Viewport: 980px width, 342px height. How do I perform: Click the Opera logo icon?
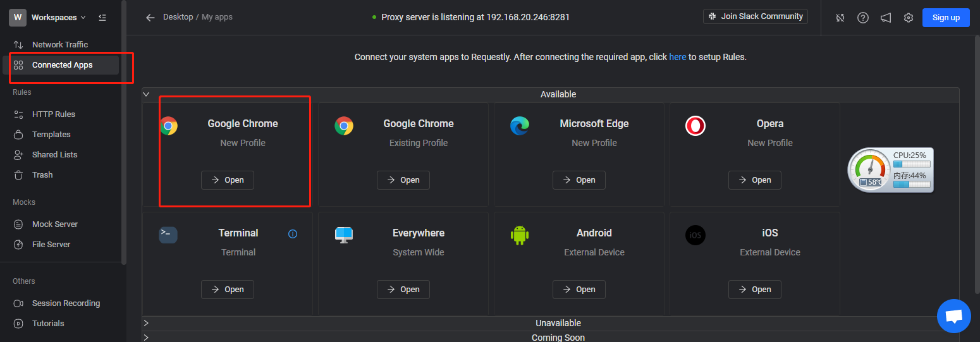pos(695,126)
